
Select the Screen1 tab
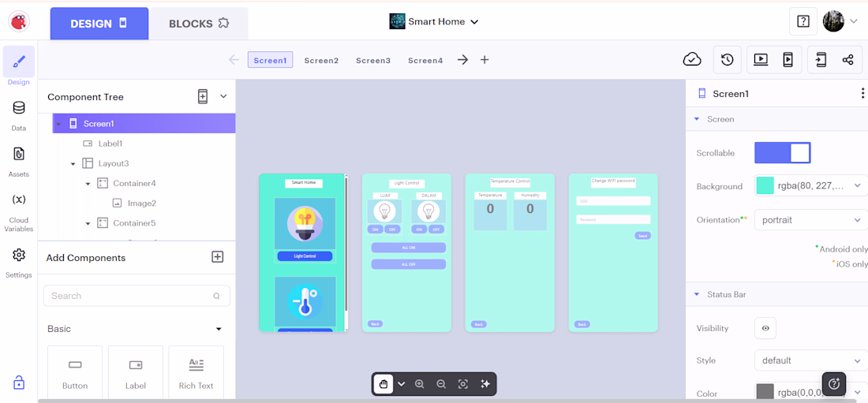click(270, 60)
